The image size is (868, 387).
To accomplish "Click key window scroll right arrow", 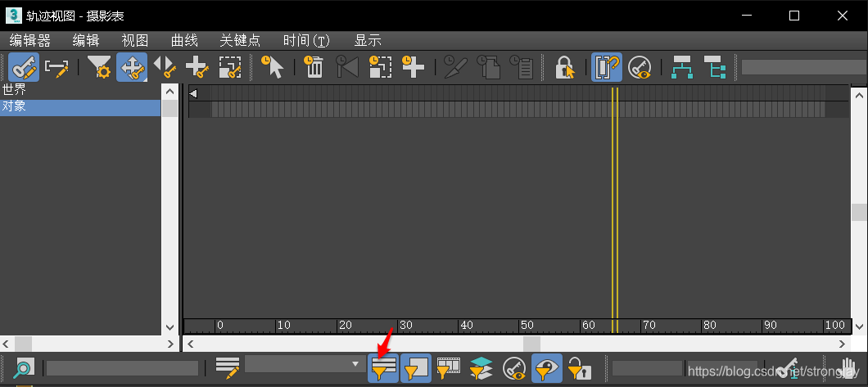I will pyautogui.click(x=843, y=344).
